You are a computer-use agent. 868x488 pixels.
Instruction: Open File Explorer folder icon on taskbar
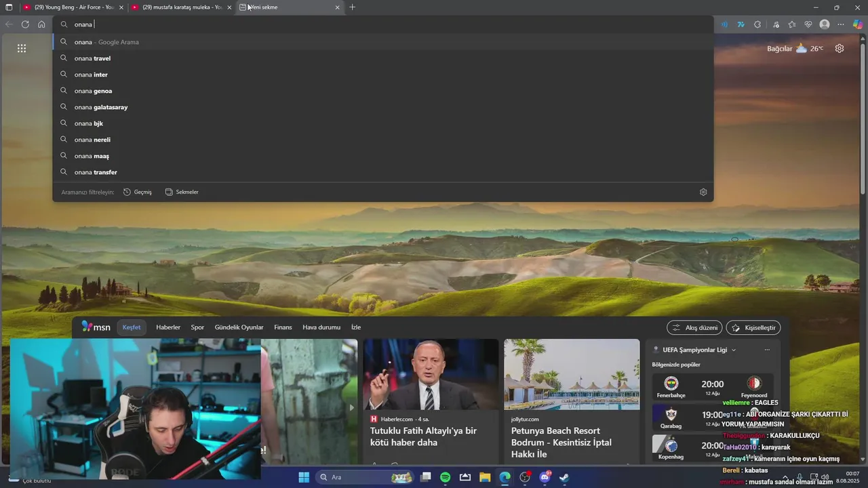485,477
